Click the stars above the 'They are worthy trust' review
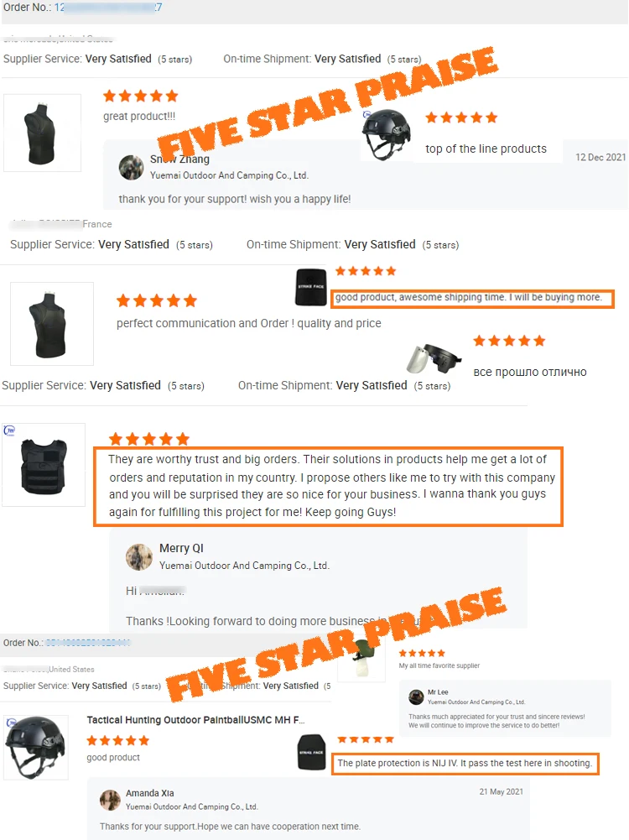 pos(148,439)
